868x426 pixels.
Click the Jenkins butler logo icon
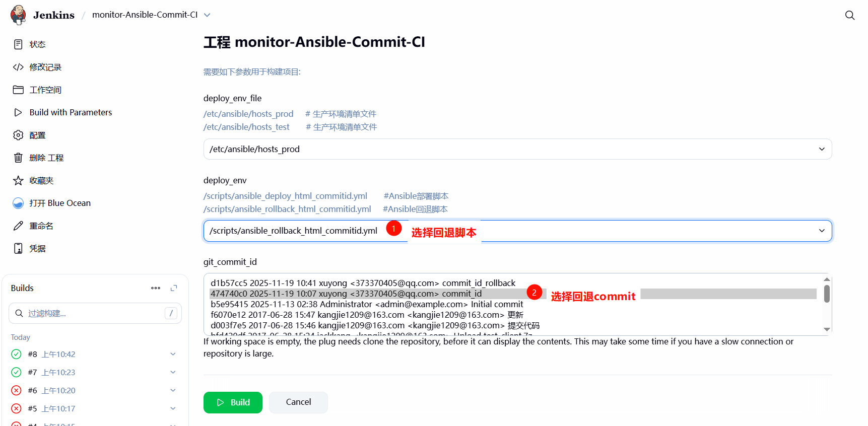click(18, 15)
